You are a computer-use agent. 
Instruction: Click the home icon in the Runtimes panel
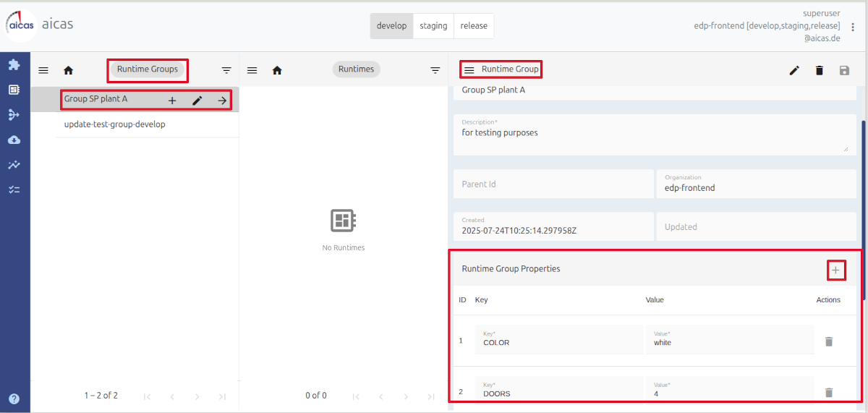(x=276, y=70)
